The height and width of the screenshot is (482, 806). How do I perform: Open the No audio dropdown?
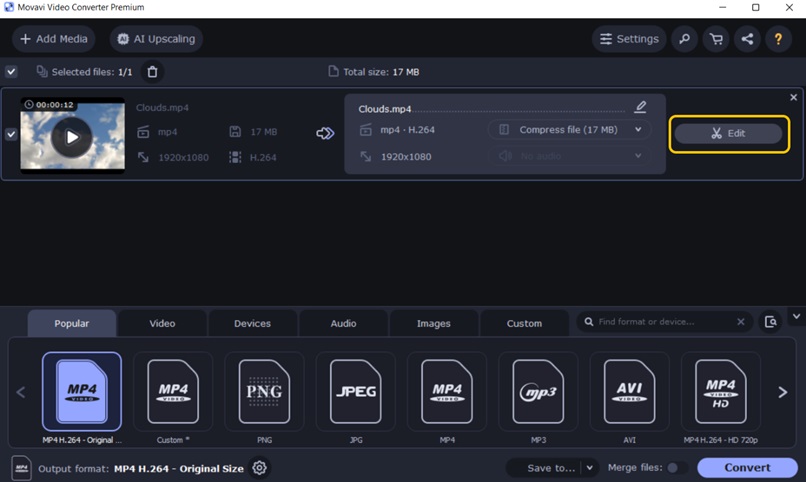coord(570,156)
